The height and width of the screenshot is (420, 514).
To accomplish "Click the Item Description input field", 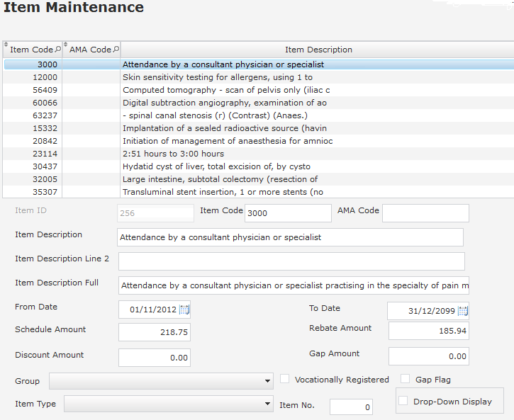I will pos(290,237).
